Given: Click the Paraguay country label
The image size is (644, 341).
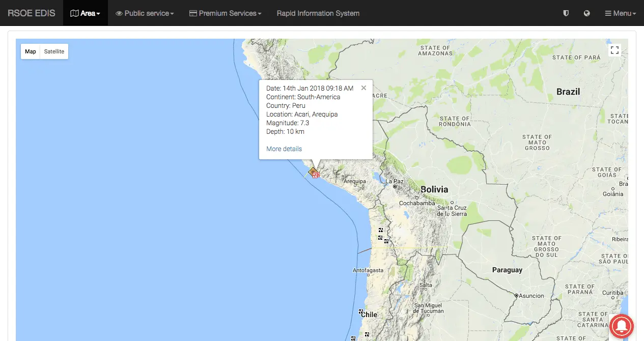Looking at the screenshot, I should click(507, 270).
